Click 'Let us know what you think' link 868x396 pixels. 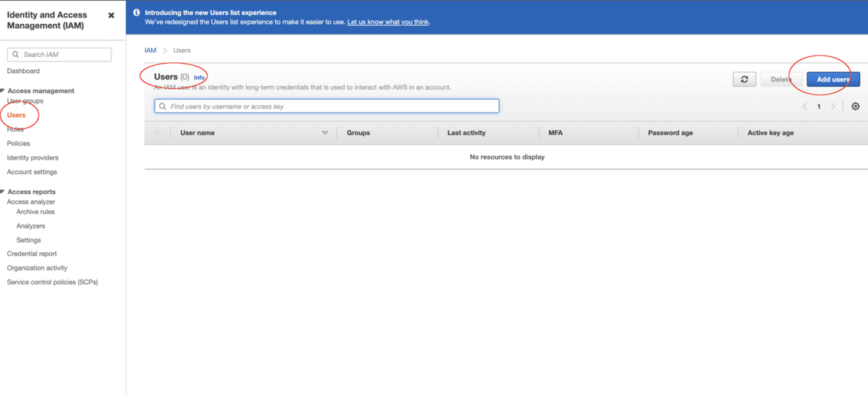pyautogui.click(x=388, y=22)
